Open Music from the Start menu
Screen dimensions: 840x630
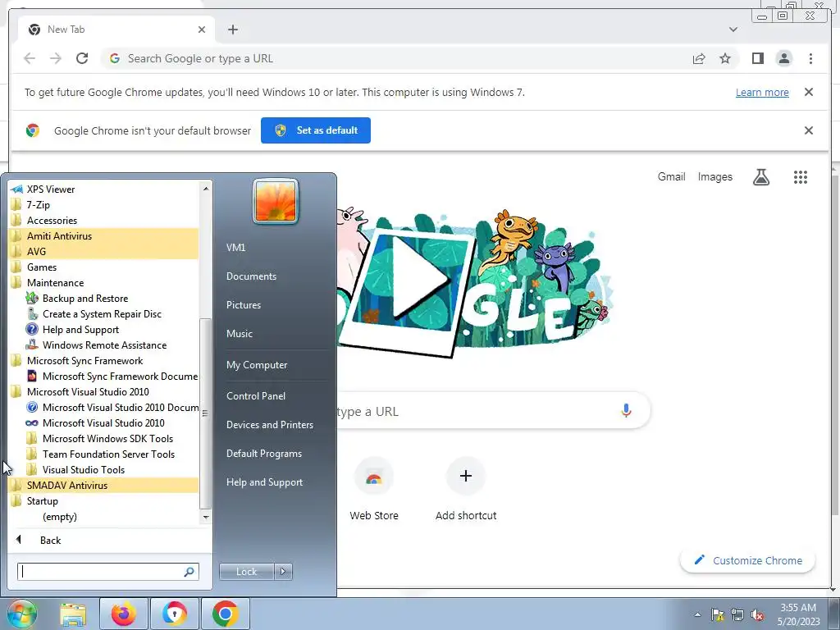point(240,333)
